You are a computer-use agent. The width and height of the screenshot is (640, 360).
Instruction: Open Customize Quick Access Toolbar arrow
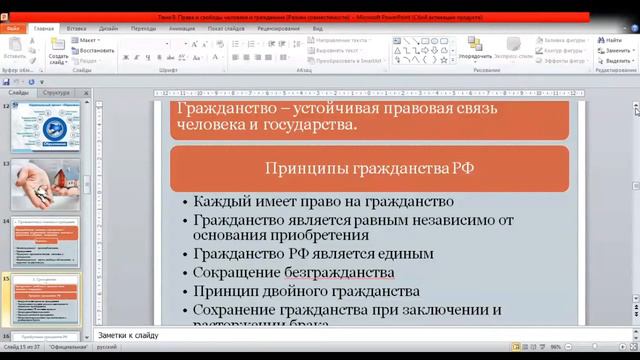(42, 82)
